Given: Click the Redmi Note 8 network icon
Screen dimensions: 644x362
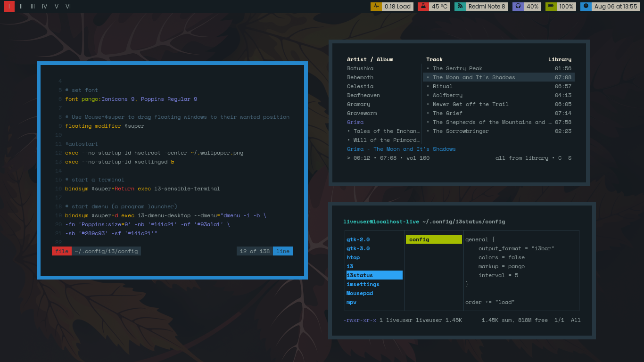Looking at the screenshot, I should click(460, 7).
